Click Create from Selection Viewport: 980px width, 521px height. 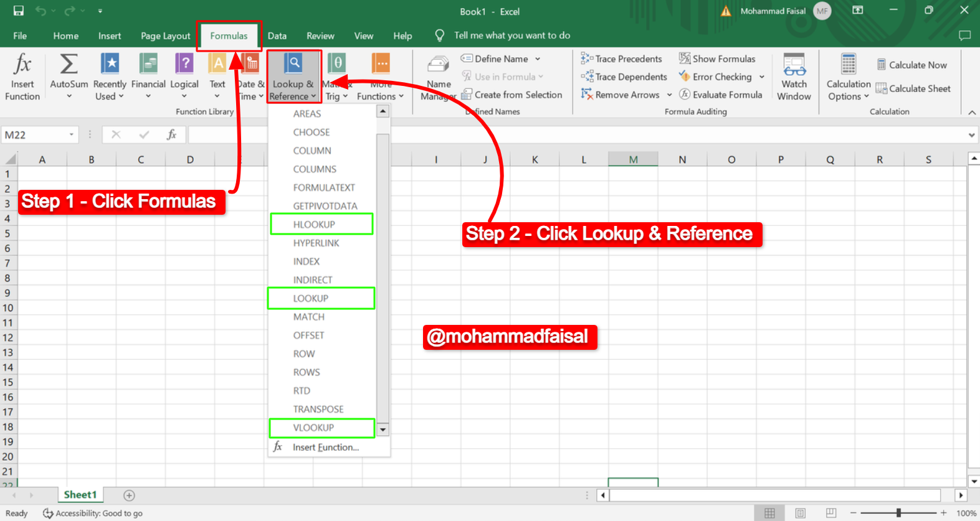[x=511, y=95]
